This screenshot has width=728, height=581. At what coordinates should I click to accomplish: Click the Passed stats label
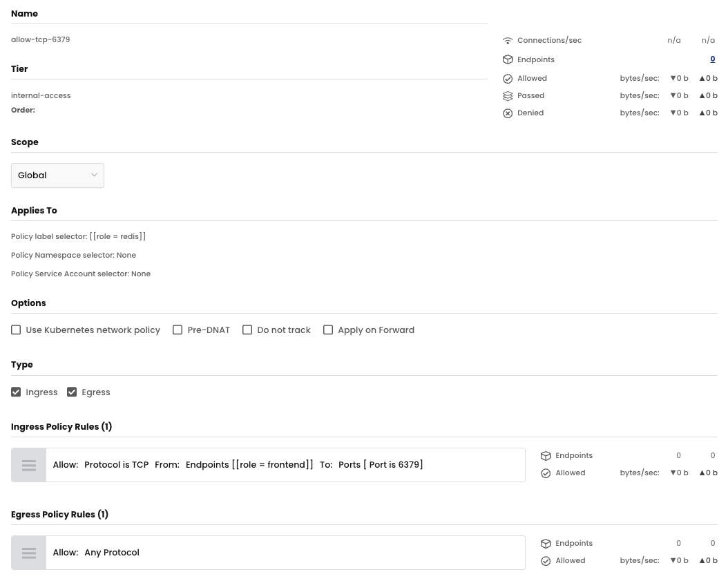coord(530,95)
